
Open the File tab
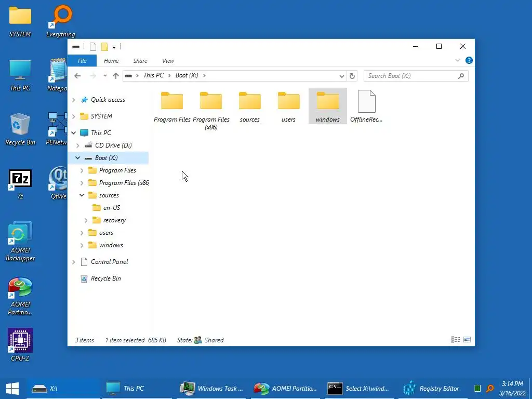tap(82, 61)
